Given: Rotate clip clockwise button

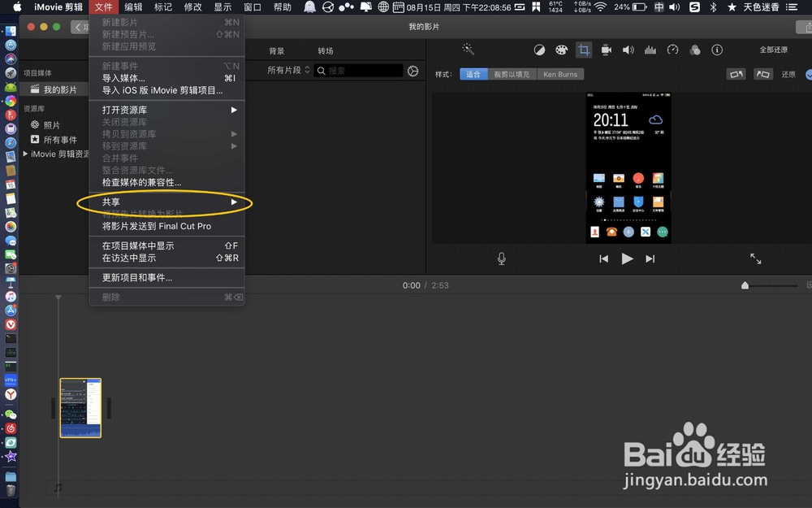Looking at the screenshot, I should (762, 74).
